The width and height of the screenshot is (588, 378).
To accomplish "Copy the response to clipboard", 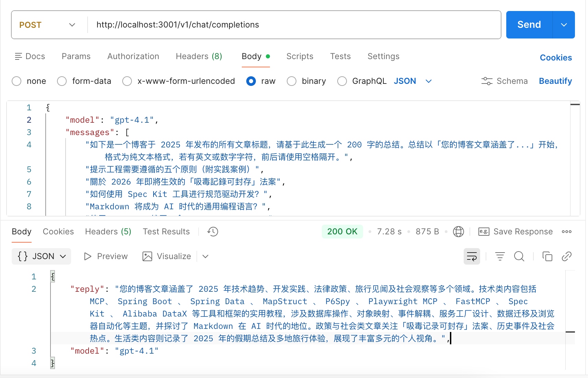I will pyautogui.click(x=547, y=256).
